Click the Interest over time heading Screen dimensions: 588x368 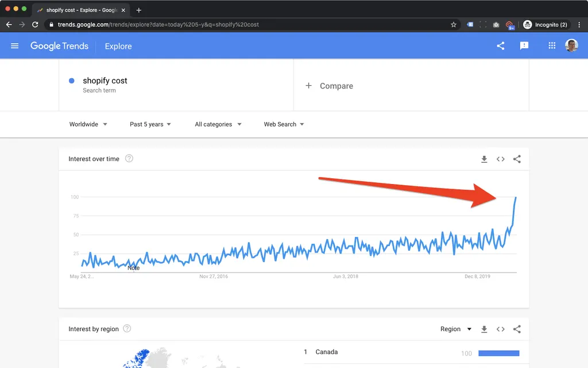pyautogui.click(x=94, y=159)
